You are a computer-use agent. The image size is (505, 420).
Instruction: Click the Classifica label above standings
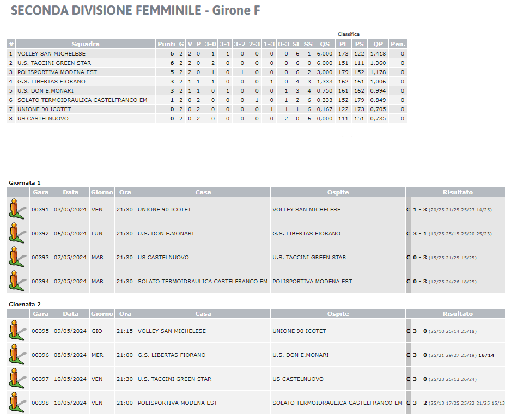click(x=349, y=34)
